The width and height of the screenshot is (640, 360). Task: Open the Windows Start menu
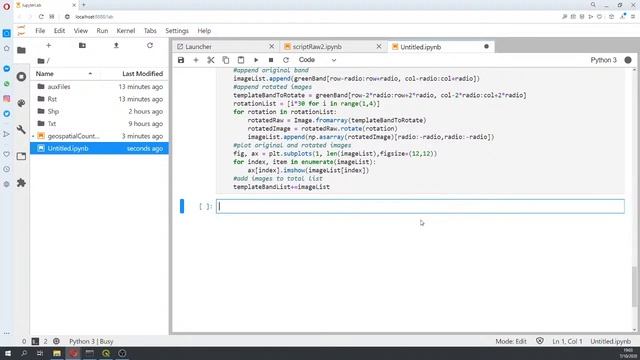(x=8, y=353)
